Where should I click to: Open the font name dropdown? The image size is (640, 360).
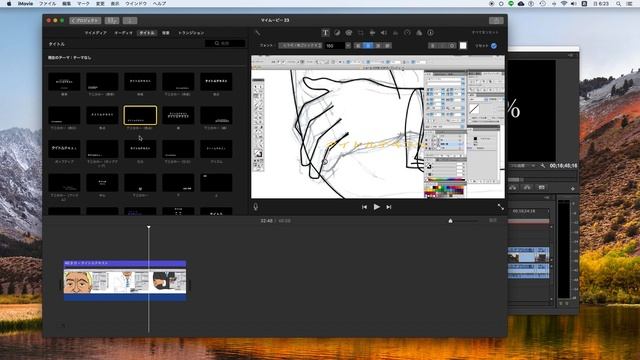coord(300,46)
